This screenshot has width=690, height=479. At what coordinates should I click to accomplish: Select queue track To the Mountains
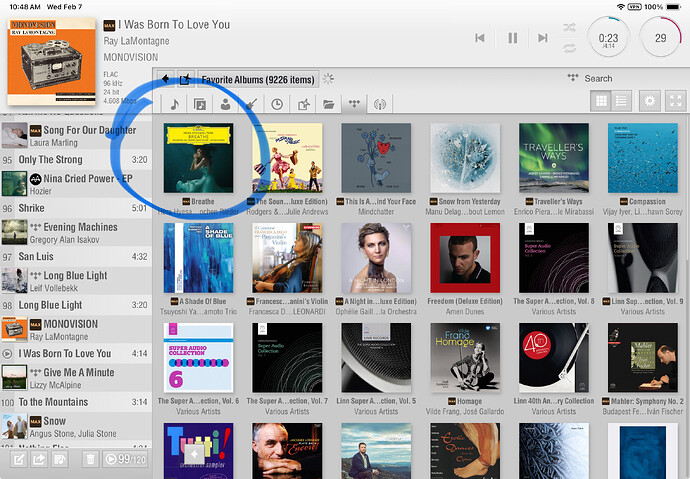coord(76,402)
